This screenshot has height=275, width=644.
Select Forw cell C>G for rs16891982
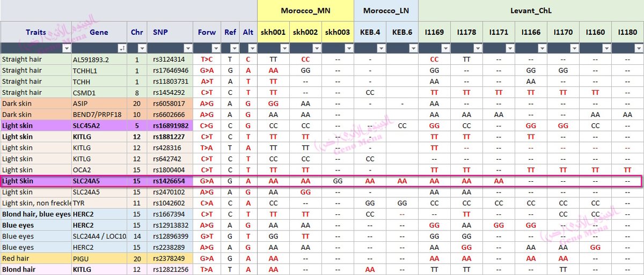coord(207,125)
